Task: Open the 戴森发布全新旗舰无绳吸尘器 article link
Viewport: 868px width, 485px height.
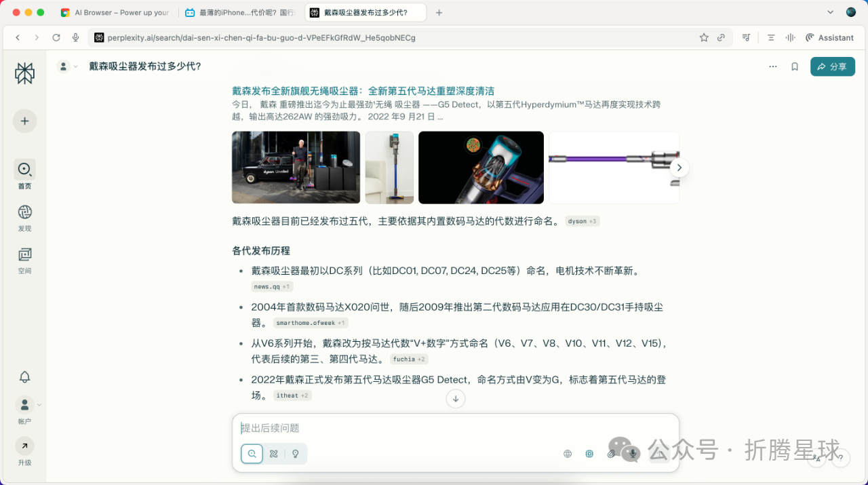Action: pos(363,91)
